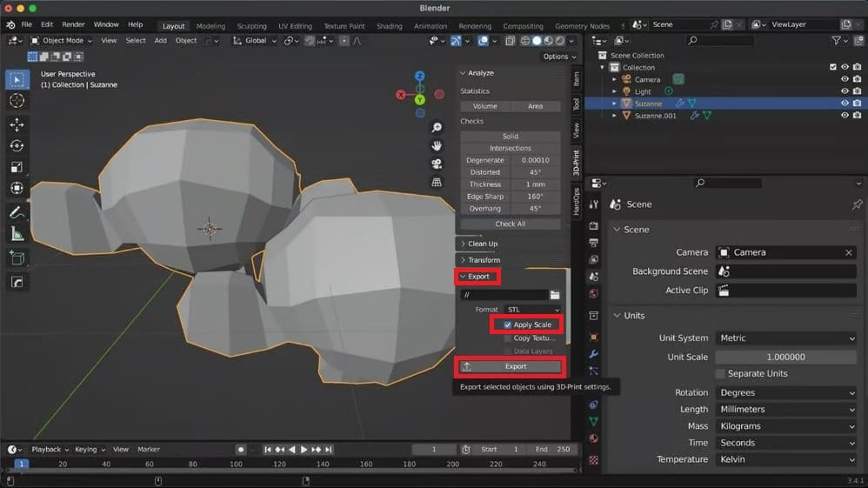
Task: Select the Select Box tool
Action: [x=17, y=80]
